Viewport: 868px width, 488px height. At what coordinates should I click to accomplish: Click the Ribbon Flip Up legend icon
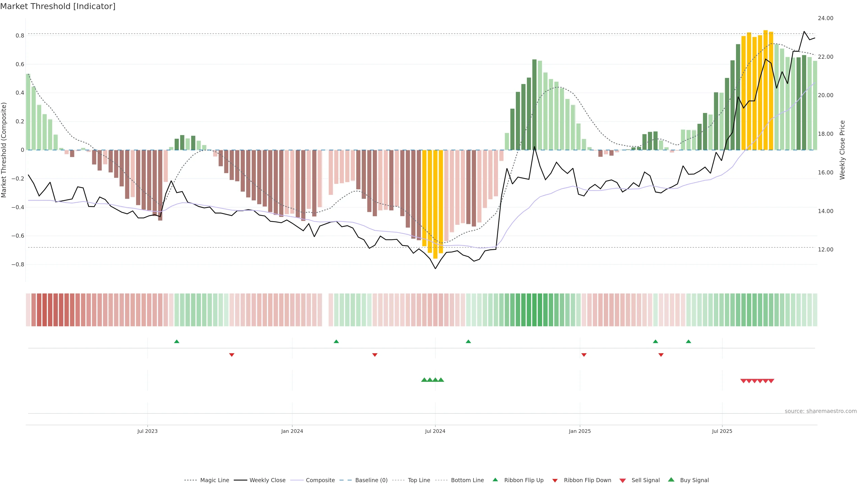click(x=495, y=480)
